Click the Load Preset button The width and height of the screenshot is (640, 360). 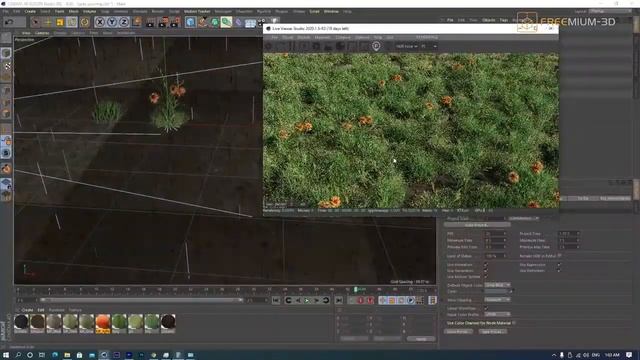pos(458,332)
